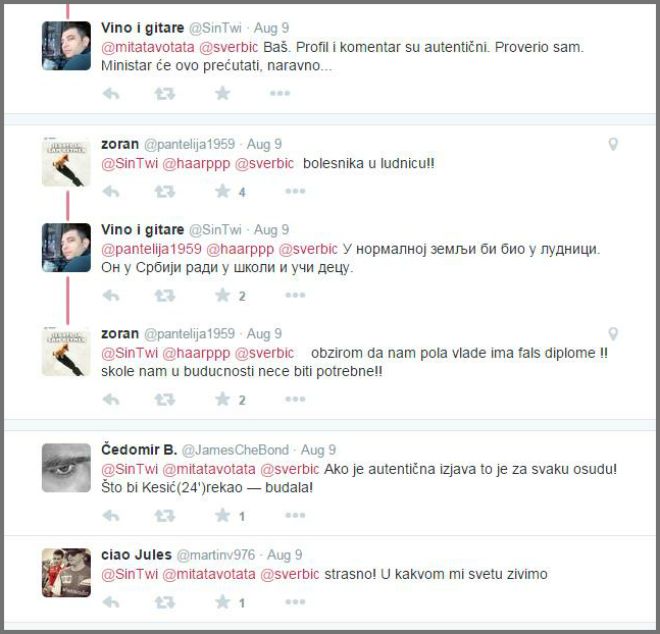
Task: Open more options on Čedomir B.'s tweet
Action: [x=295, y=515]
